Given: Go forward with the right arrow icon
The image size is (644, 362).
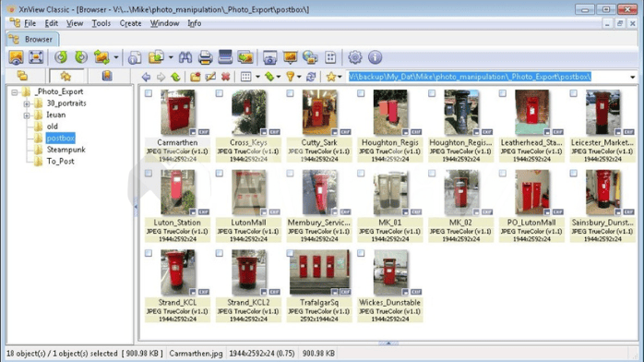Looking at the screenshot, I should pyautogui.click(x=161, y=77).
